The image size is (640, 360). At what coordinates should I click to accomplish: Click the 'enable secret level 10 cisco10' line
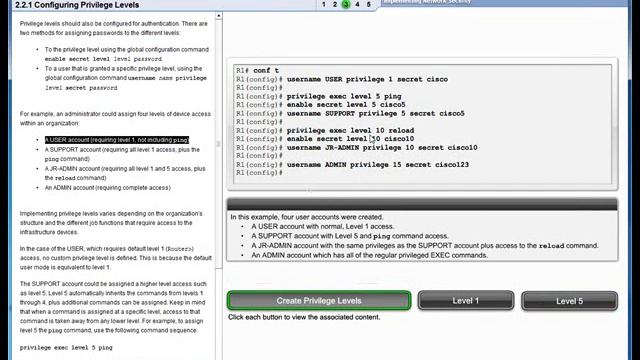point(325,139)
